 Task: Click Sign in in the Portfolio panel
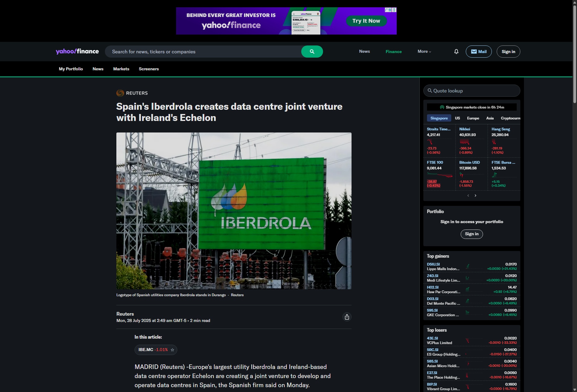pos(472,234)
